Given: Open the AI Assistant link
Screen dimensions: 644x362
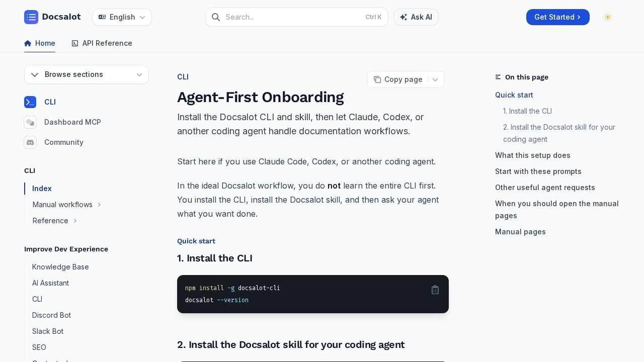Looking at the screenshot, I should [x=50, y=283].
